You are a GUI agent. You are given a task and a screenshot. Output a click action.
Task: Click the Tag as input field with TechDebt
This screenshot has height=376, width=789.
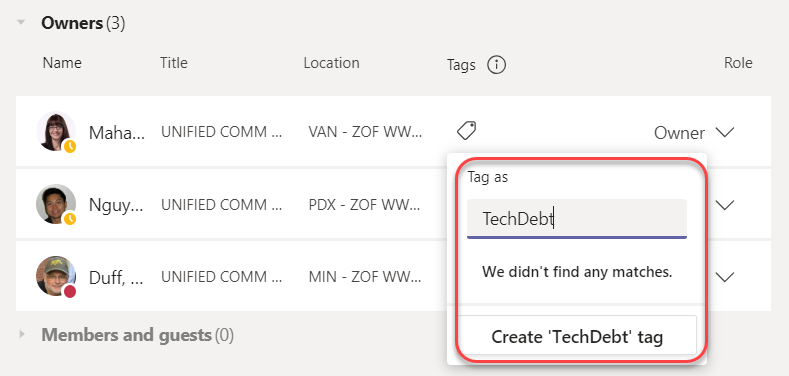tap(577, 218)
